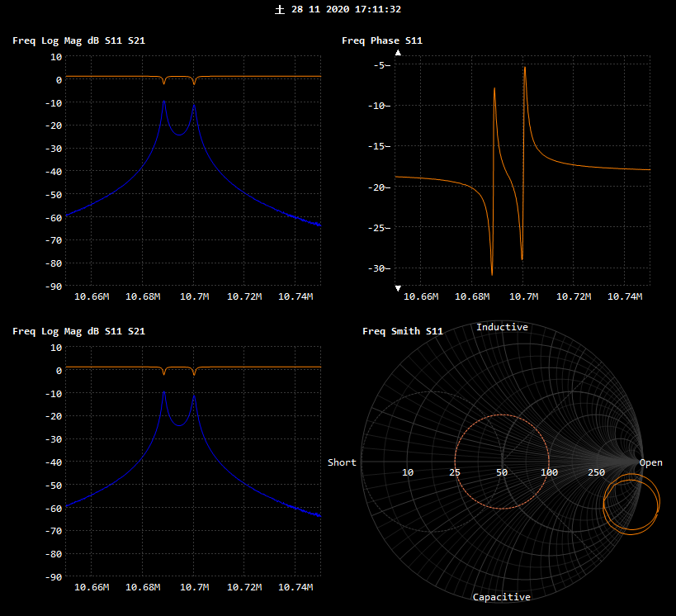Click the up triangle above the phase axis

399,53
